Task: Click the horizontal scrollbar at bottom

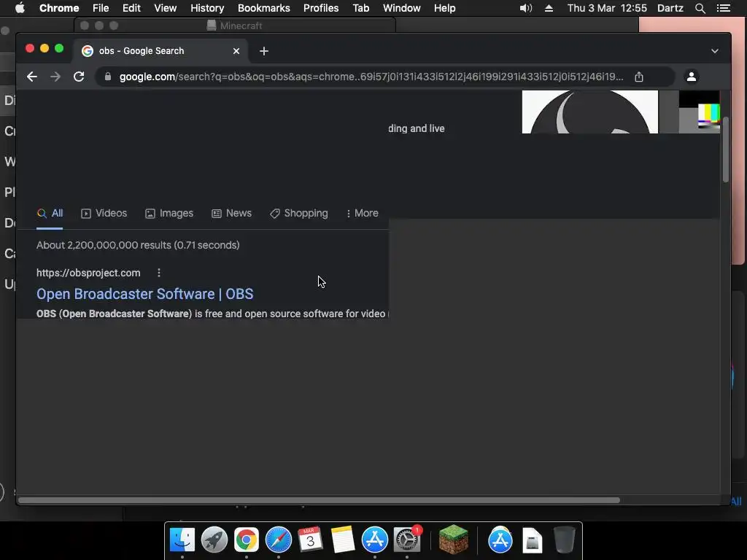Action: tap(320, 500)
